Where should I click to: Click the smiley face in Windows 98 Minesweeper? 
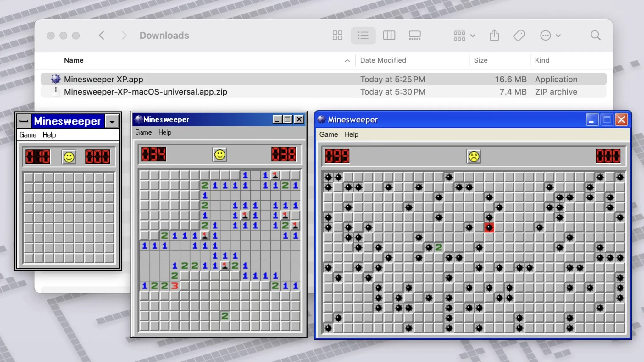[x=220, y=155]
